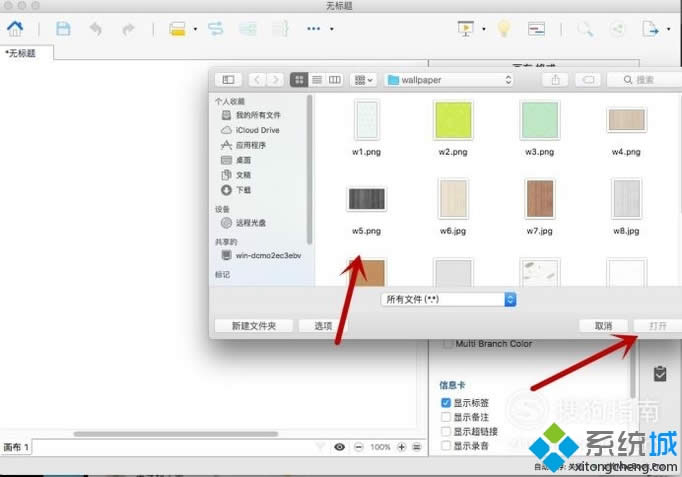Image resolution: width=682 pixels, height=477 pixels.
Task: Select the w8.jpg thumbnail
Action: [626, 199]
